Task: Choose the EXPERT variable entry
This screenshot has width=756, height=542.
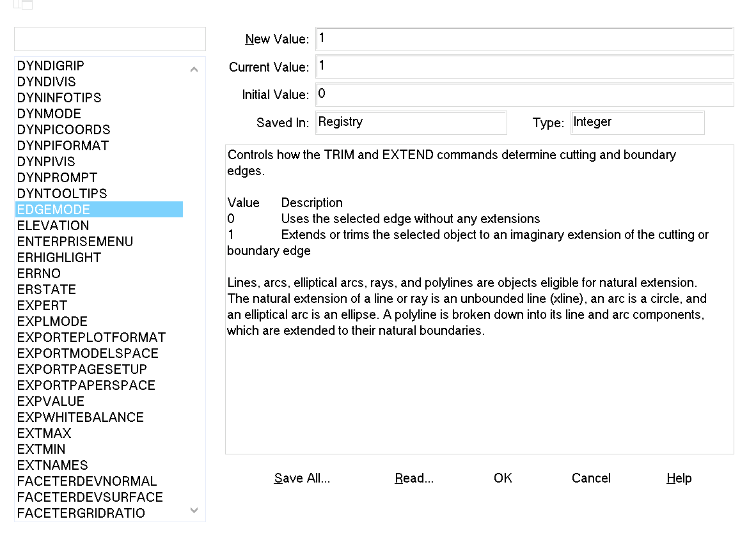Action: tap(42, 306)
